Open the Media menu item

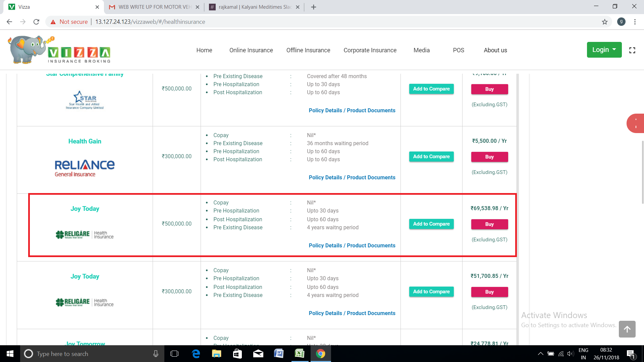[x=422, y=50]
